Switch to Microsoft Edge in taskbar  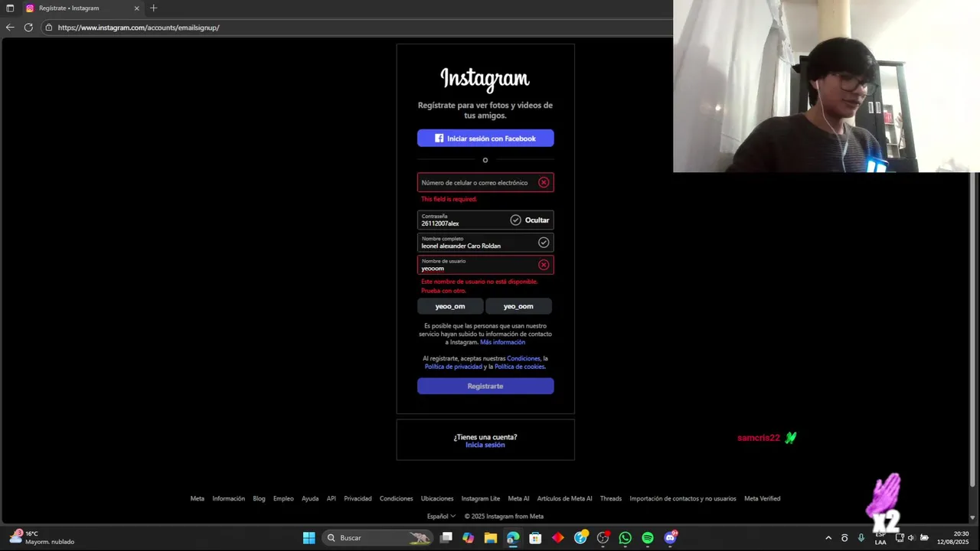pos(513,538)
